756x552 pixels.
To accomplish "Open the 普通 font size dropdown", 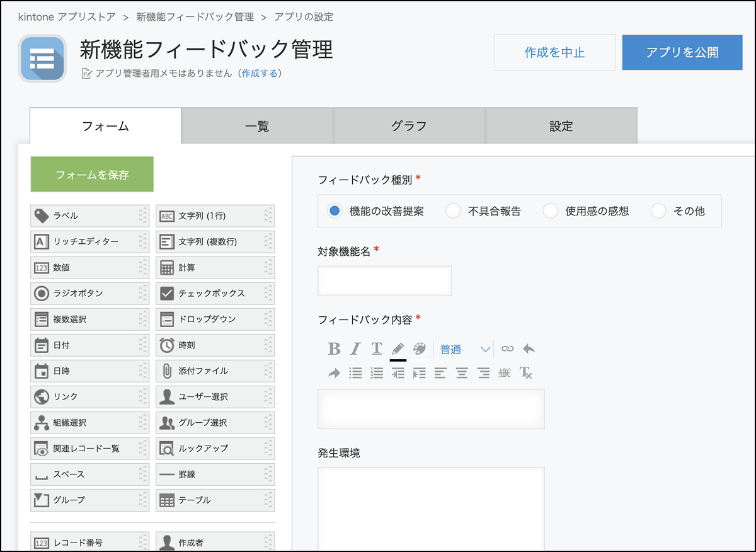I will (465, 349).
